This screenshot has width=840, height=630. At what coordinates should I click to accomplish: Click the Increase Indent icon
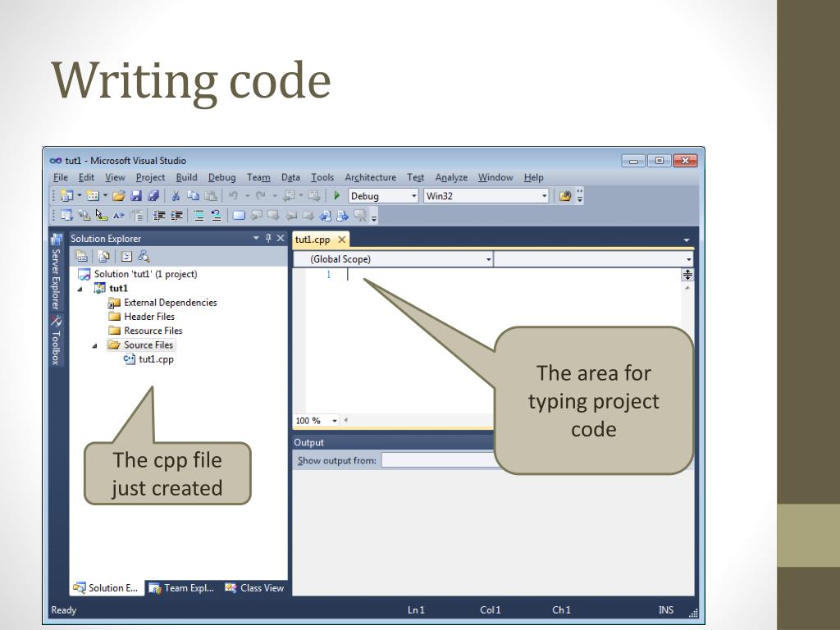(x=177, y=216)
